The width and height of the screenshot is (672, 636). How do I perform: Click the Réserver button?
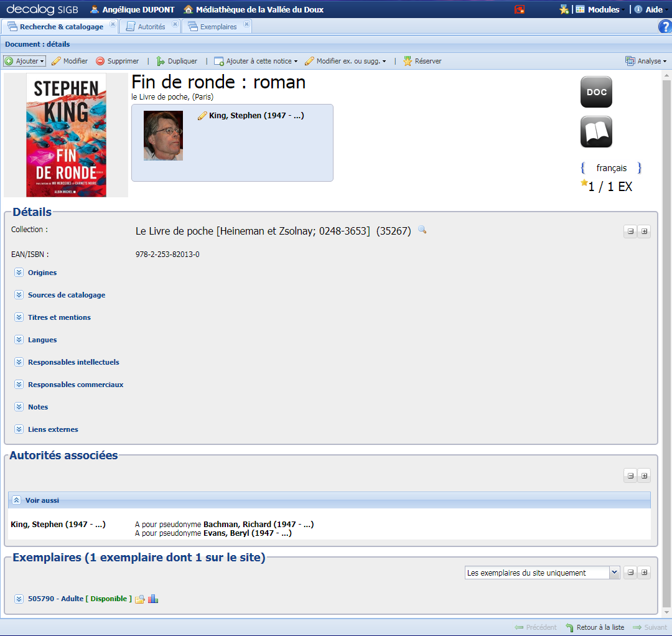point(422,61)
